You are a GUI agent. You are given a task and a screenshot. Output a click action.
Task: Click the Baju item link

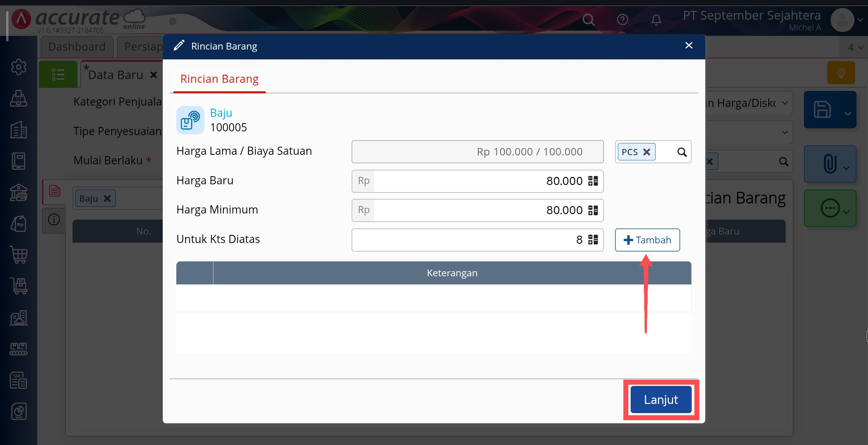(221, 113)
